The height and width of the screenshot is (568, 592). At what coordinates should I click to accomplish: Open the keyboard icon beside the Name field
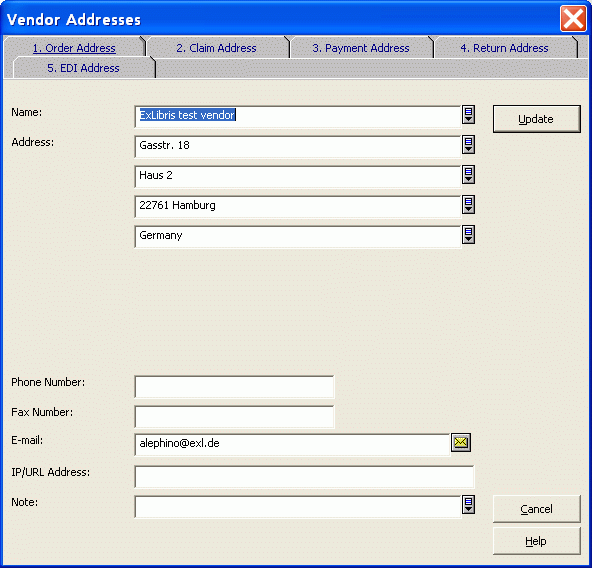pos(468,115)
